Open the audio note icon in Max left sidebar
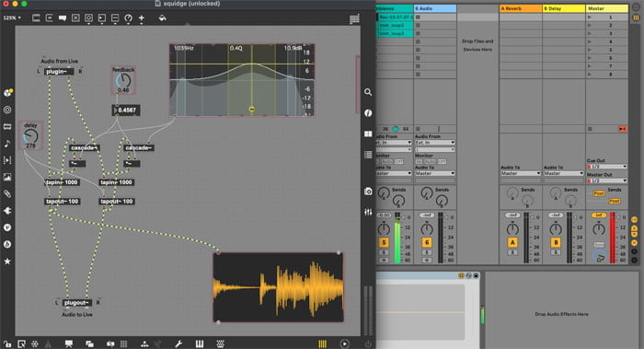This screenshot has width=644, height=349. point(7,144)
